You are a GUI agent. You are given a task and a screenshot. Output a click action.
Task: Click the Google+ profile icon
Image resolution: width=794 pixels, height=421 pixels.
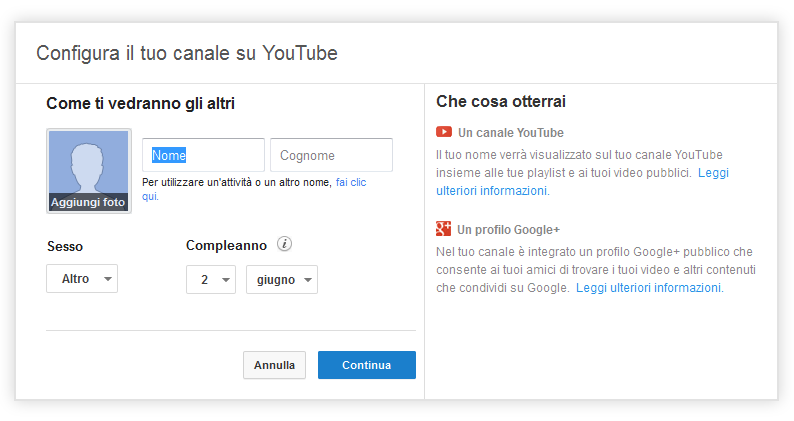coord(443,229)
